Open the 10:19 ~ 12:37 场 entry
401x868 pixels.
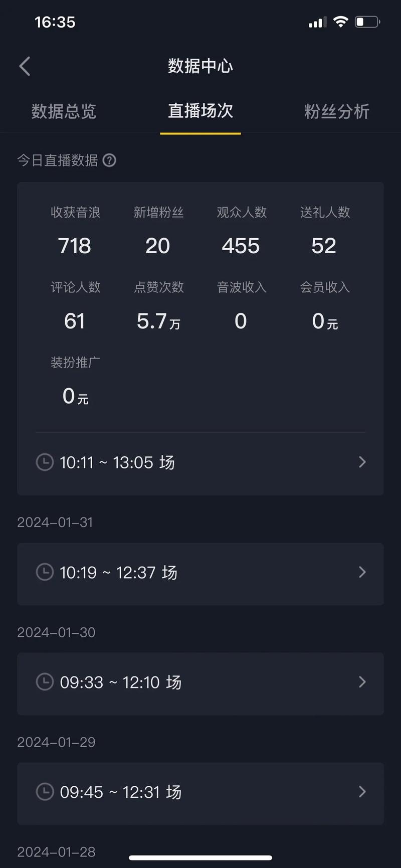point(118,573)
